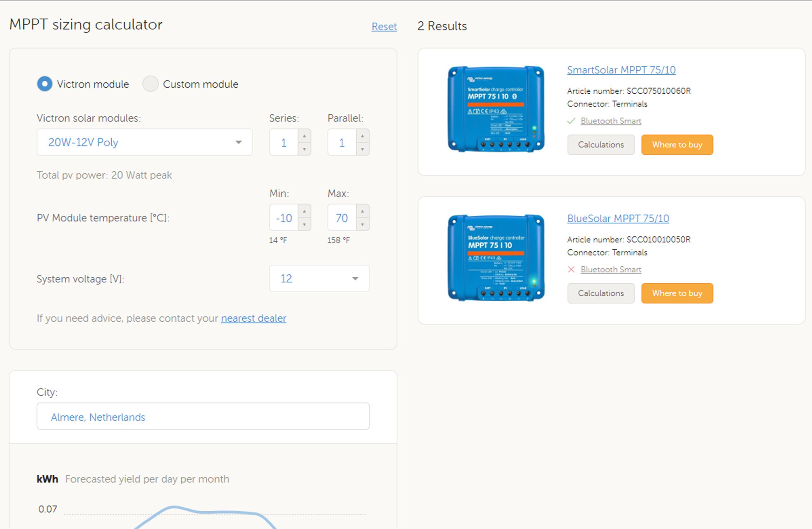Decrease the Series count with down arrow
812x529 pixels.
[x=304, y=149]
